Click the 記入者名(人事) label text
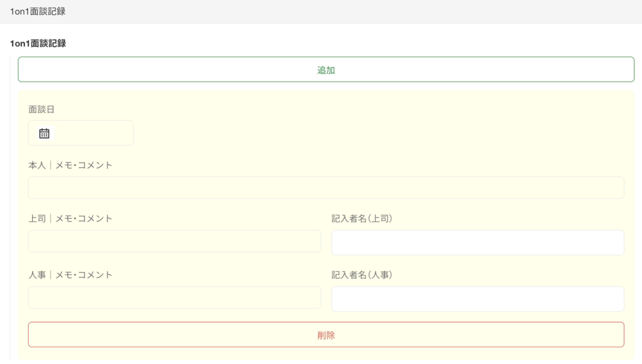 click(362, 275)
